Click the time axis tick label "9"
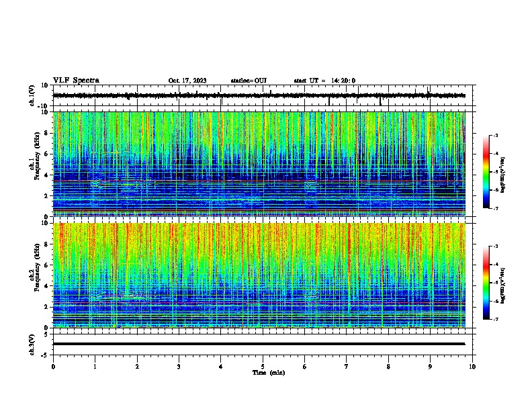The width and height of the screenshot is (532, 411). click(x=430, y=367)
